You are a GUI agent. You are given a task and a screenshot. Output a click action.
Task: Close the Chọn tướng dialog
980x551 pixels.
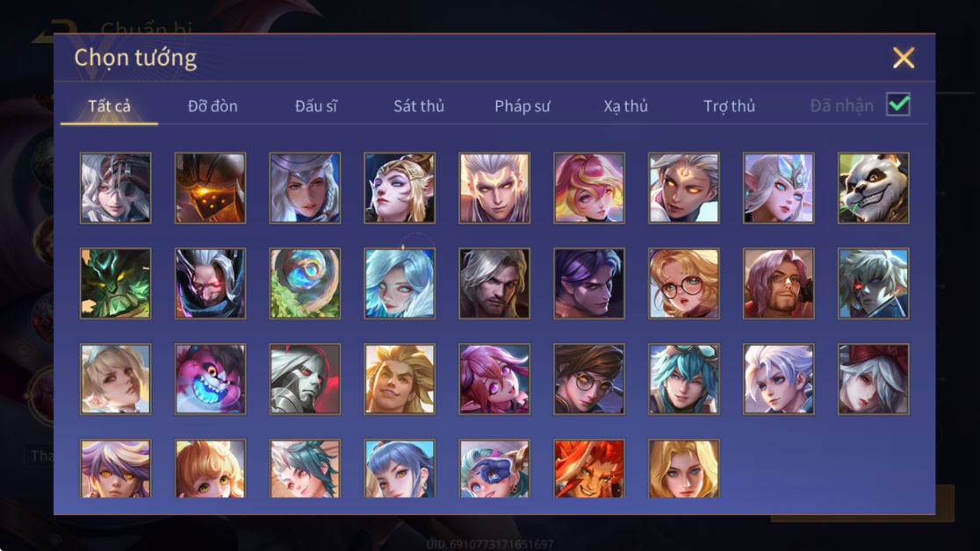click(x=903, y=58)
